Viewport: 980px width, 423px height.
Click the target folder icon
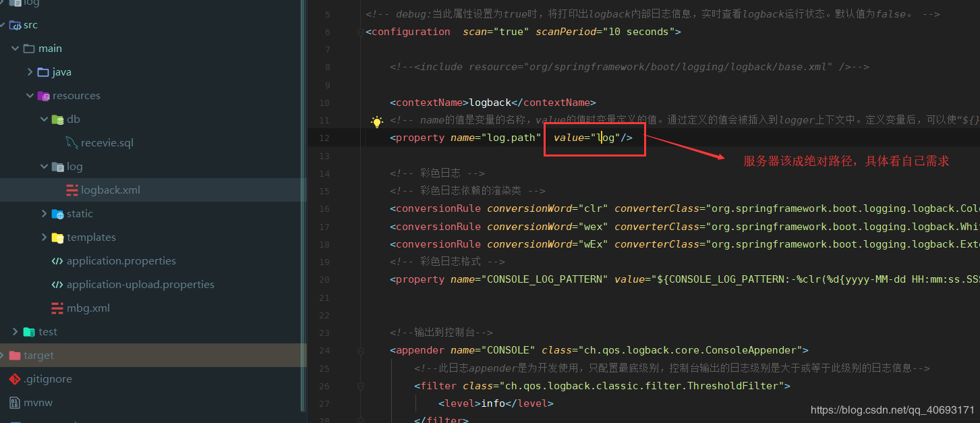[14, 356]
